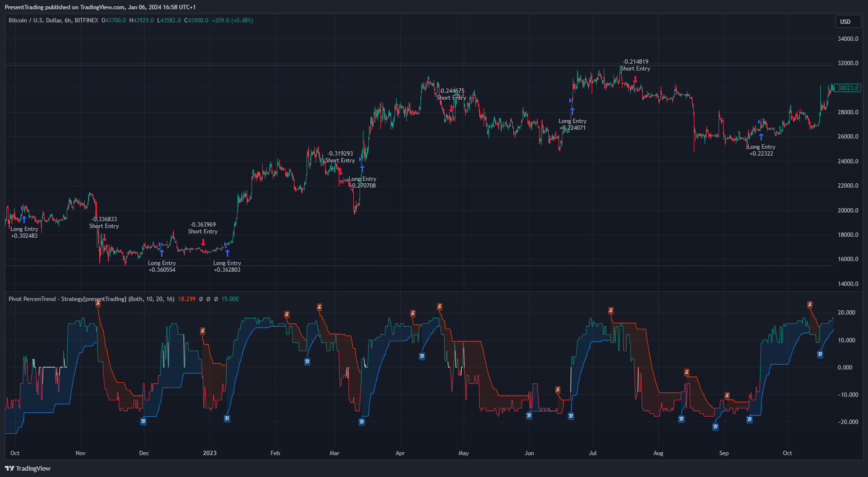Click the 0.000 indicator axis label
This screenshot has height=477, width=868.
pos(845,368)
